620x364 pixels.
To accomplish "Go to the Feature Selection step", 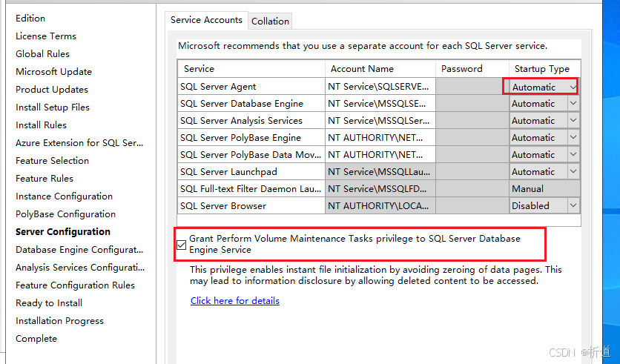I will (x=52, y=161).
